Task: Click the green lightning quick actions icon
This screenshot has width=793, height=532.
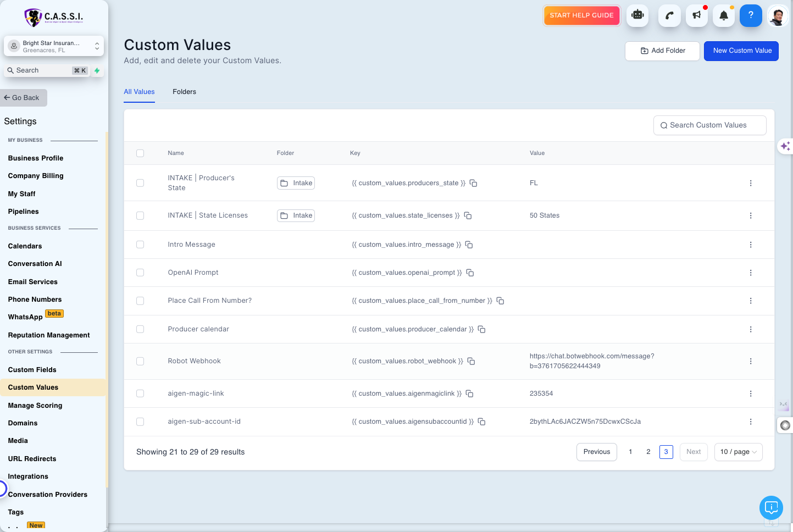Action: click(x=97, y=70)
